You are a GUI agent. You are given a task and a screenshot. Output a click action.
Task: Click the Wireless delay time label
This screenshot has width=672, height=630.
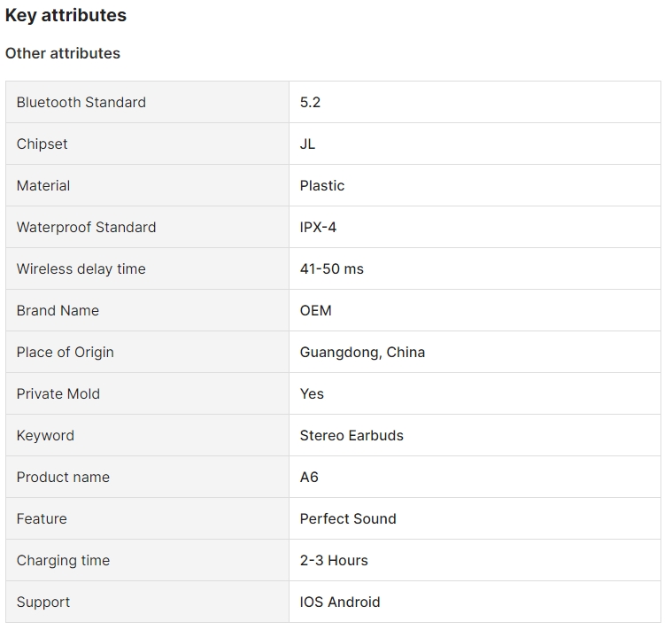pyautogui.click(x=81, y=268)
